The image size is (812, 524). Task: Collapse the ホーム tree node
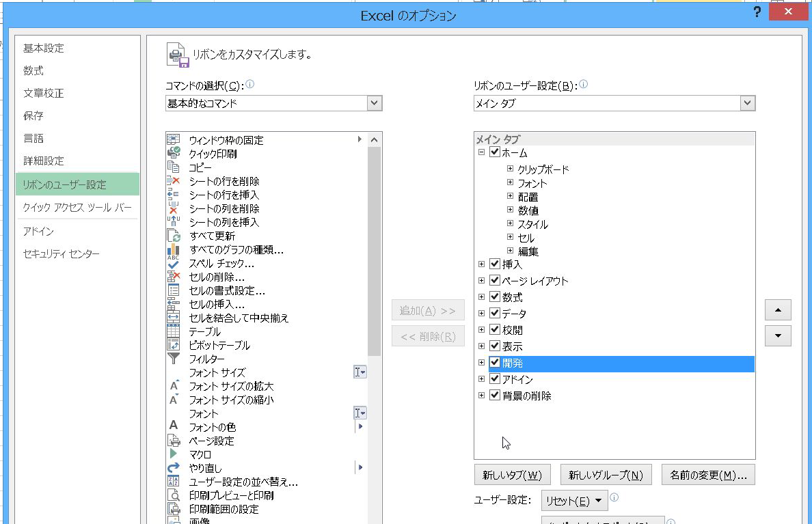[x=482, y=152]
